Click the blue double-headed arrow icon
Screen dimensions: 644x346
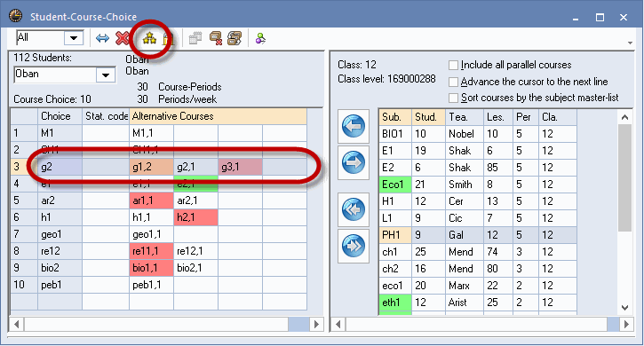[x=102, y=38]
